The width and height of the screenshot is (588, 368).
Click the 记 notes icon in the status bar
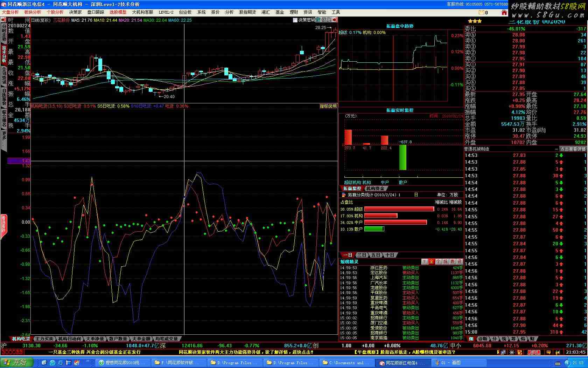(x=520, y=352)
